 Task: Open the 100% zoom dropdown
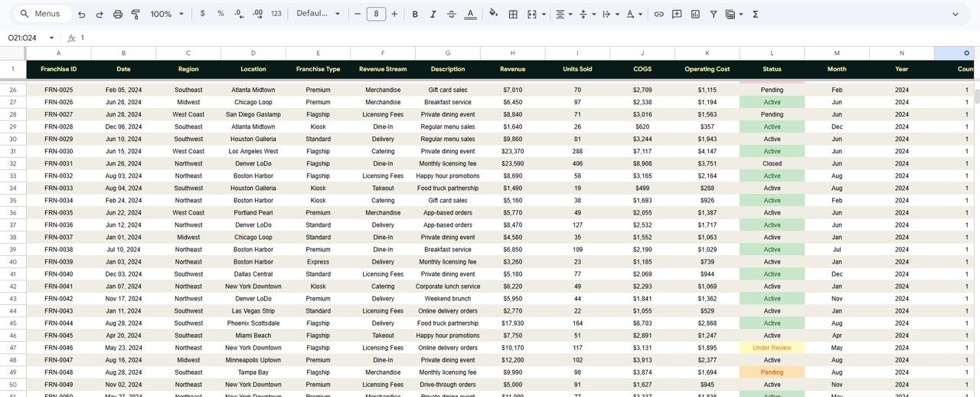(167, 14)
